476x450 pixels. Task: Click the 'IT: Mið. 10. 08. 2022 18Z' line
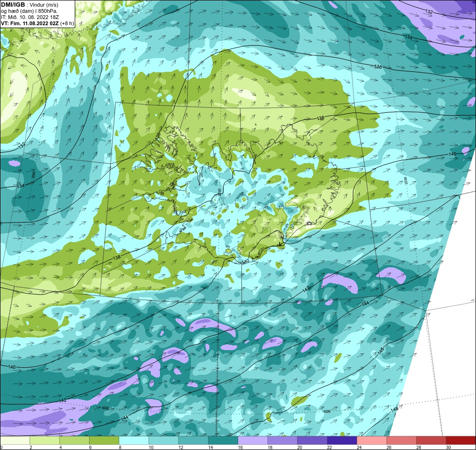(30, 17)
